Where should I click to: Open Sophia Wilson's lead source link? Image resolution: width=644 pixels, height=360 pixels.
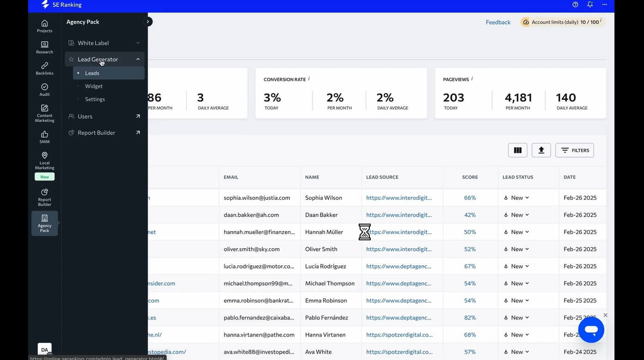pyautogui.click(x=399, y=198)
